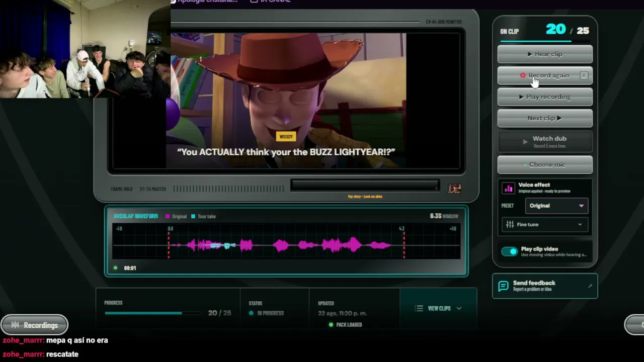Click the magenta Original legend square
The image size is (644, 362).
point(168,217)
